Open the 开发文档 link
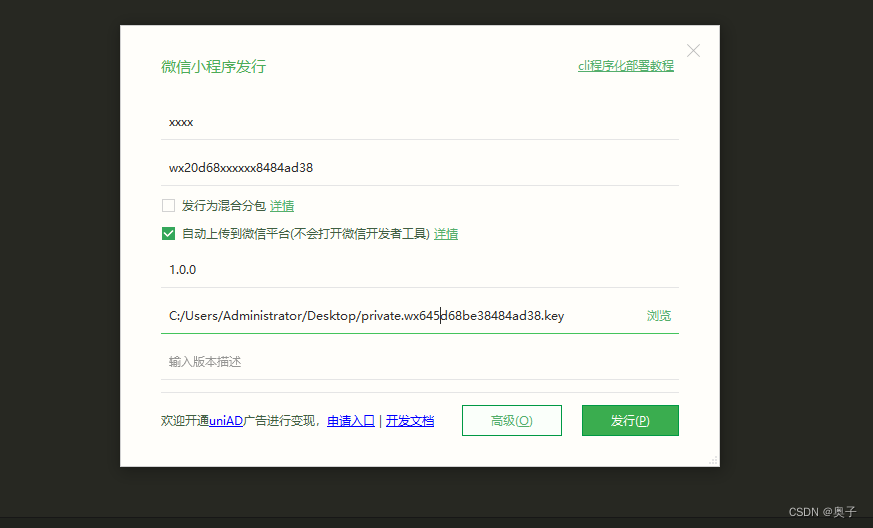Screen dimensions: 873x528 coord(410,421)
